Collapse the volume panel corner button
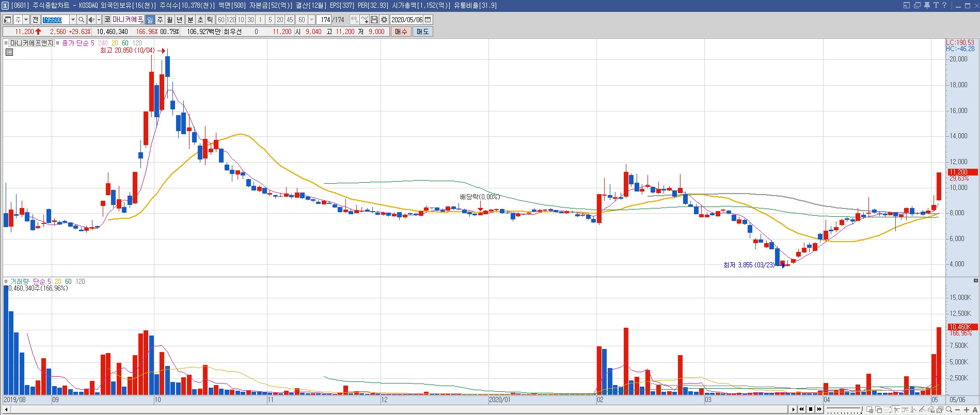The image size is (980, 415). click(975, 281)
